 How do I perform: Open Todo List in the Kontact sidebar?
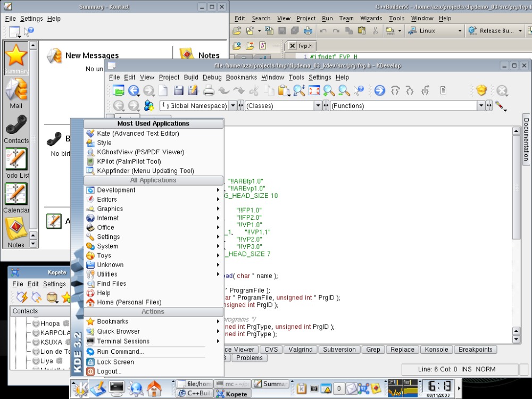[16, 163]
